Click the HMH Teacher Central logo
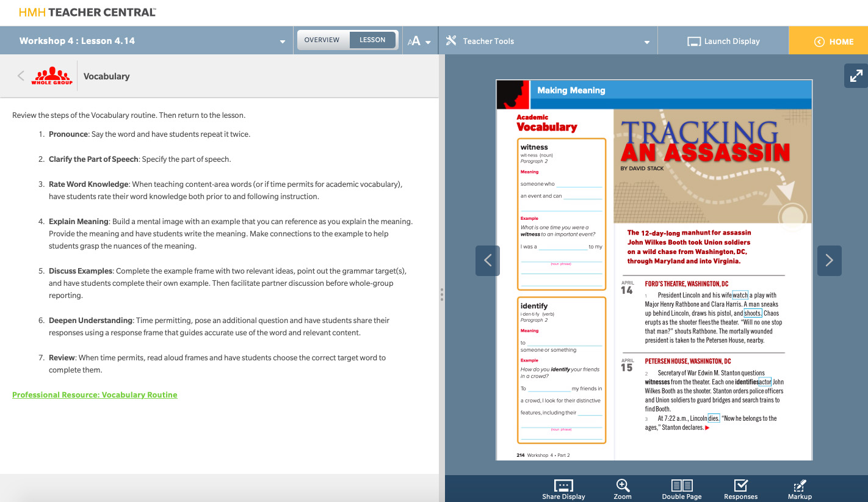868x502 pixels. click(87, 12)
